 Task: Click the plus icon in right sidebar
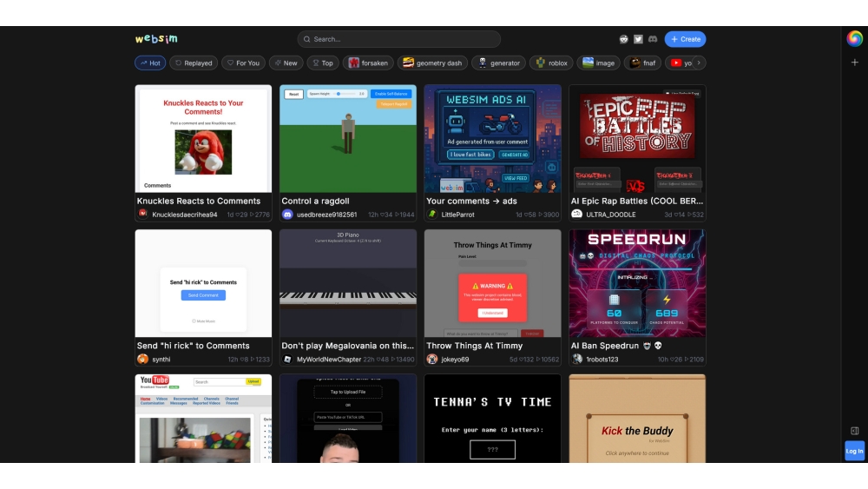pyautogui.click(x=855, y=63)
